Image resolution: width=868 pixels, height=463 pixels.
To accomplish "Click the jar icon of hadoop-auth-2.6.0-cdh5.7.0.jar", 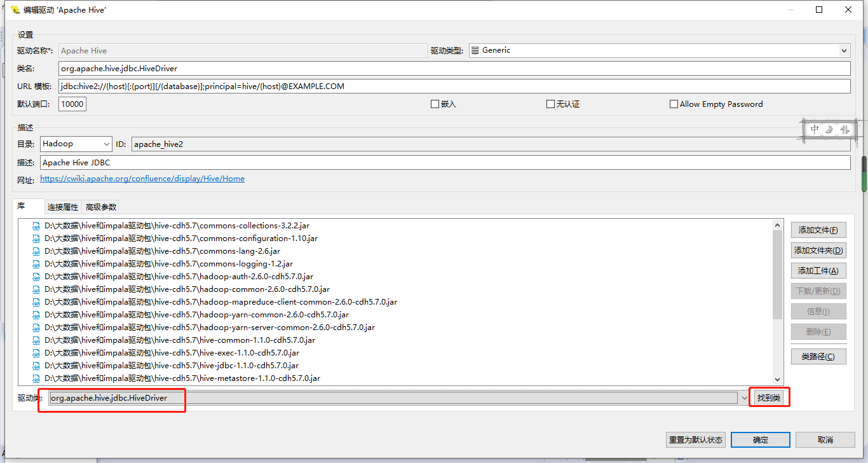I will pos(36,277).
